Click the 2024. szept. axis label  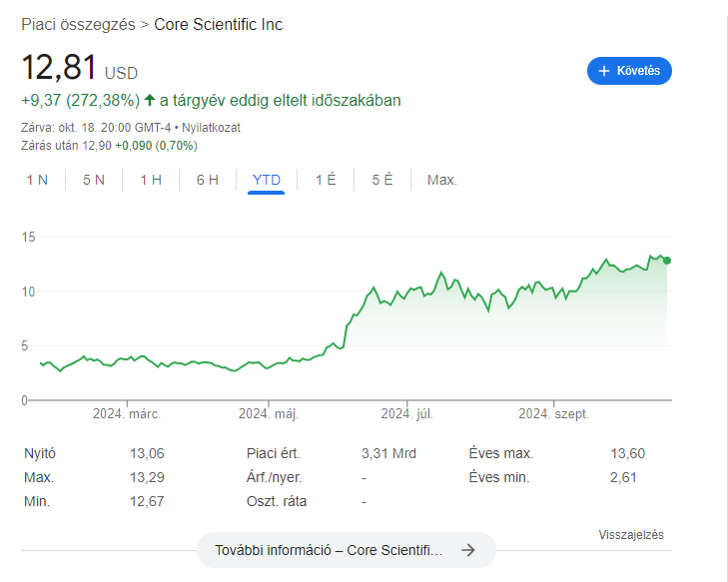553,413
